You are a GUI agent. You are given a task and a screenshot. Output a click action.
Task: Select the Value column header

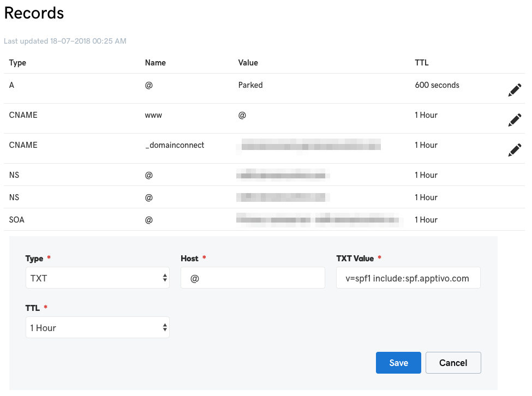(248, 63)
